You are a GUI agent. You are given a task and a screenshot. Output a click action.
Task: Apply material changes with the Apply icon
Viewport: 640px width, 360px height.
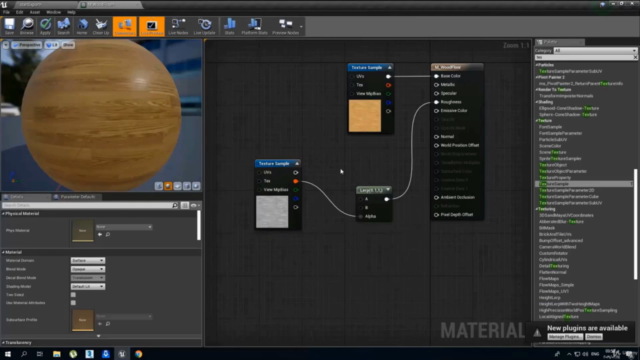pos(45,27)
